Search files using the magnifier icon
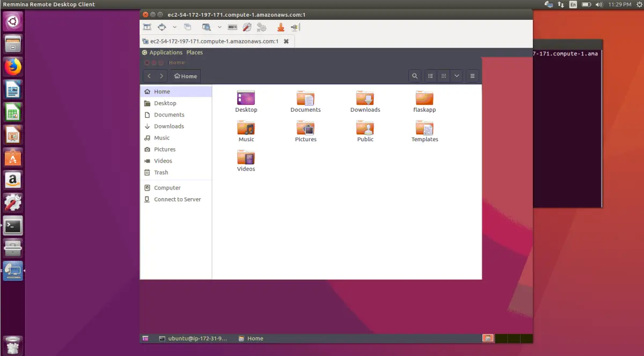 [x=415, y=76]
